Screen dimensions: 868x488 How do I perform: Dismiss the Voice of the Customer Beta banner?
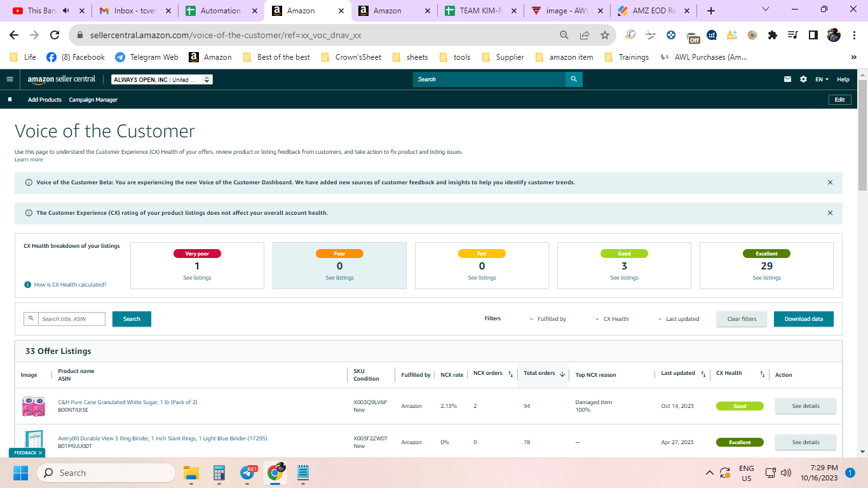[830, 182]
